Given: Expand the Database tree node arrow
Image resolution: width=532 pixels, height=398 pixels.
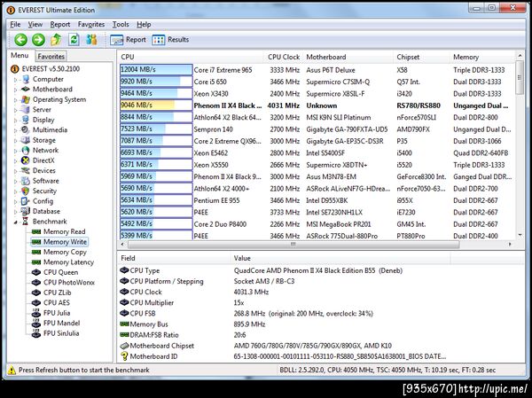Looking at the screenshot, I should pos(16,212).
